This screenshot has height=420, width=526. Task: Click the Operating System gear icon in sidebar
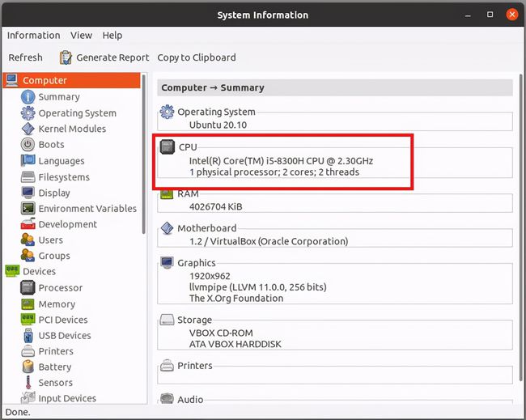point(28,113)
